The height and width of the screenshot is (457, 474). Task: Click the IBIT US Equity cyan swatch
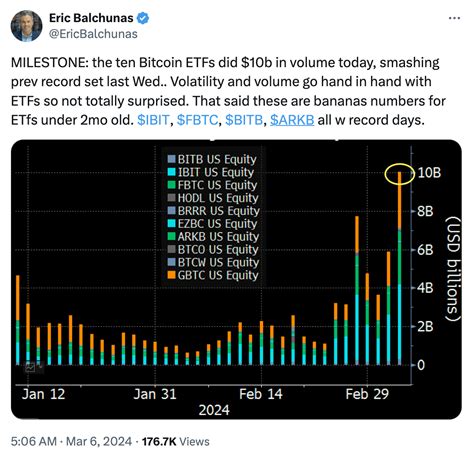pos(171,172)
